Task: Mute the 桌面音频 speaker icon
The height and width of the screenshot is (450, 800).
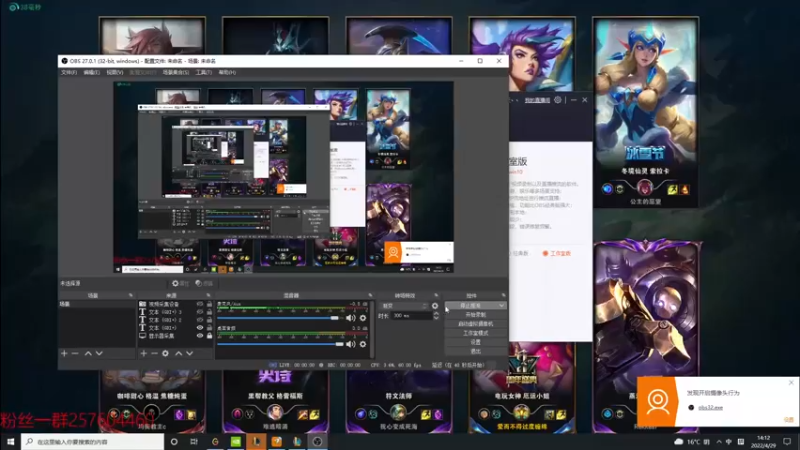Action: point(351,344)
